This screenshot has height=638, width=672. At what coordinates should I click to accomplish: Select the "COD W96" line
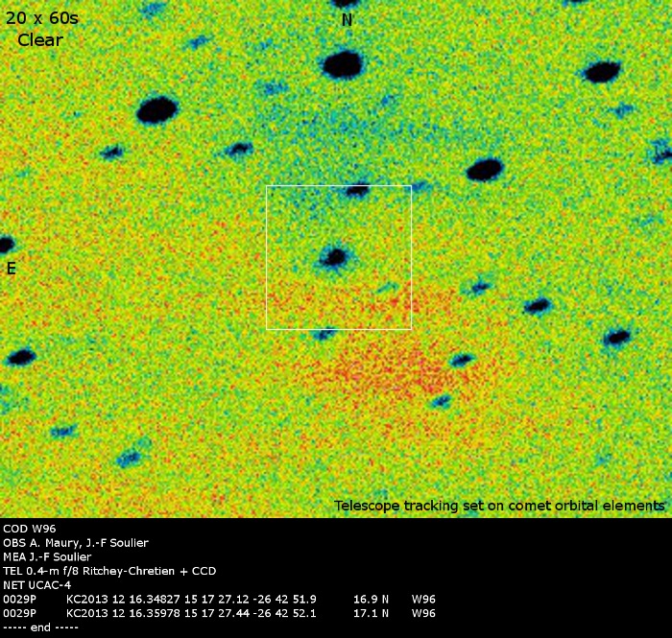pyautogui.click(x=29, y=529)
